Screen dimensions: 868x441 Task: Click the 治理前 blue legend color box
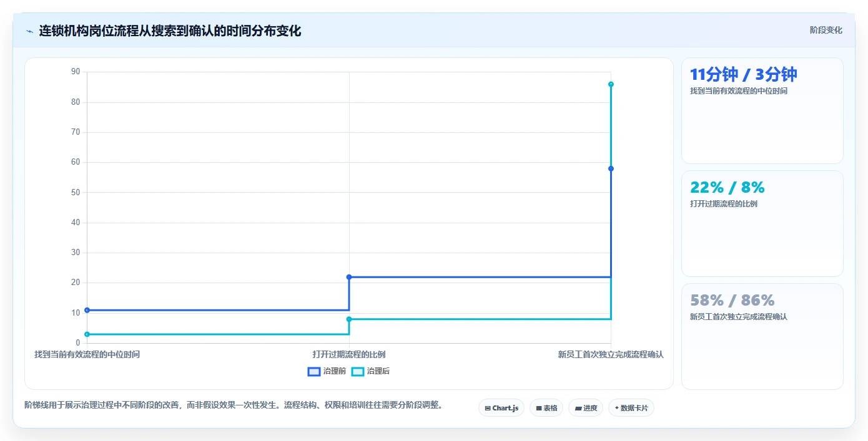314,371
